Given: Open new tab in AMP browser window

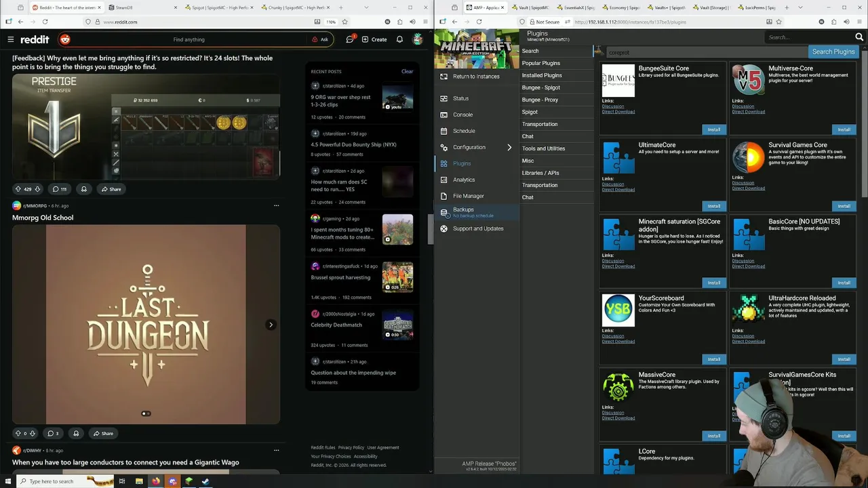Looking at the screenshot, I should click(x=787, y=7).
